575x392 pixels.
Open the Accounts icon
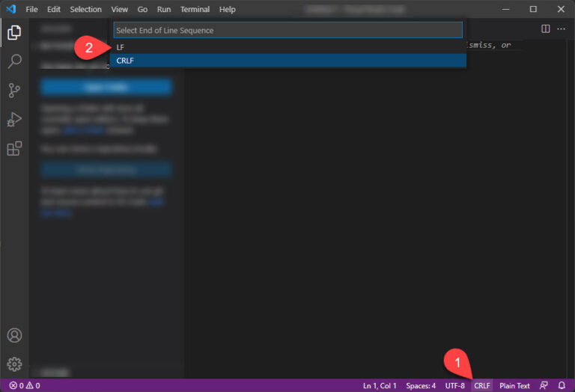coord(14,335)
